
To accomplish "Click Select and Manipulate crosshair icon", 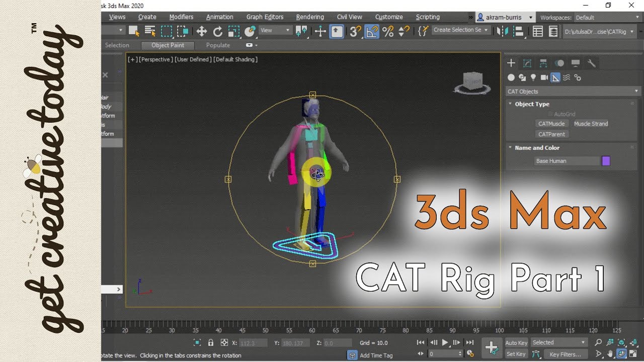I will (320, 31).
